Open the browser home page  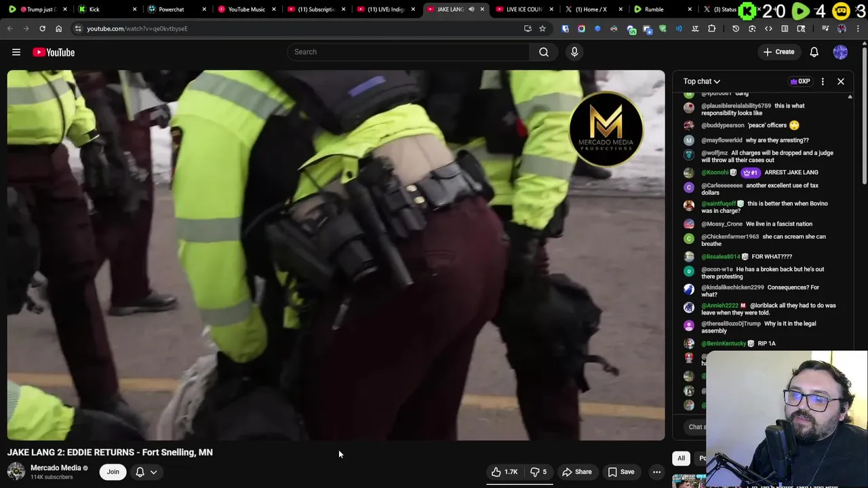pyautogui.click(x=58, y=28)
